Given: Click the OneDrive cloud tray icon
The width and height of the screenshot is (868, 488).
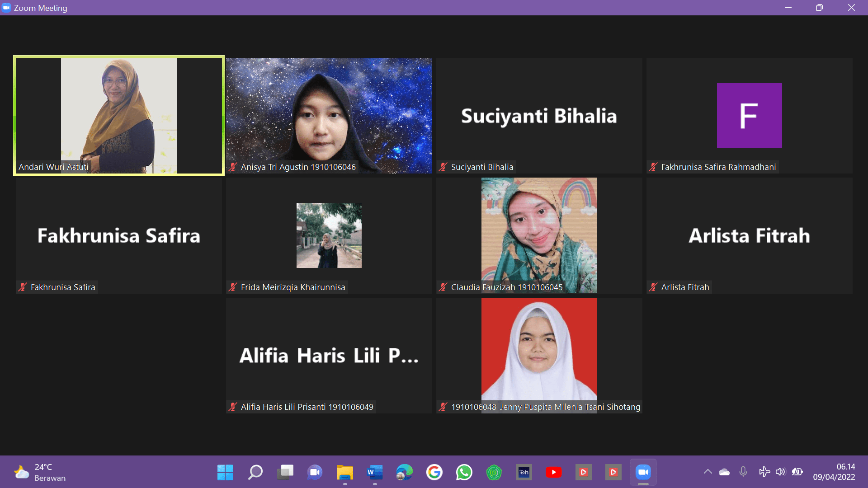Looking at the screenshot, I should coord(724,472).
